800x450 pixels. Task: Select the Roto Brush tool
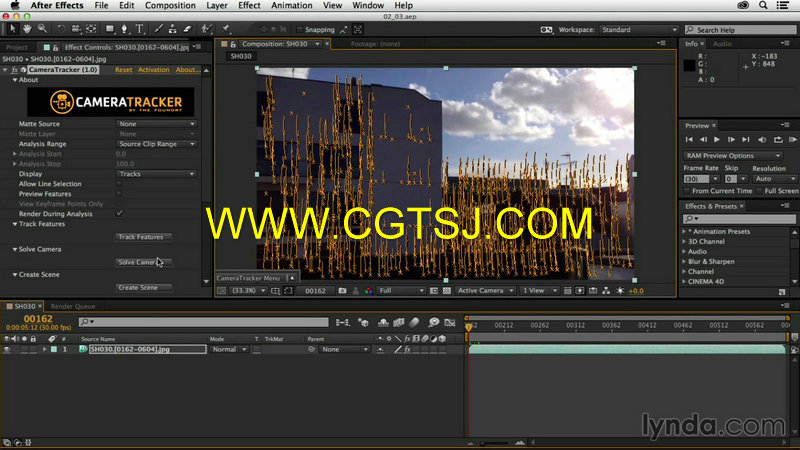coord(206,29)
